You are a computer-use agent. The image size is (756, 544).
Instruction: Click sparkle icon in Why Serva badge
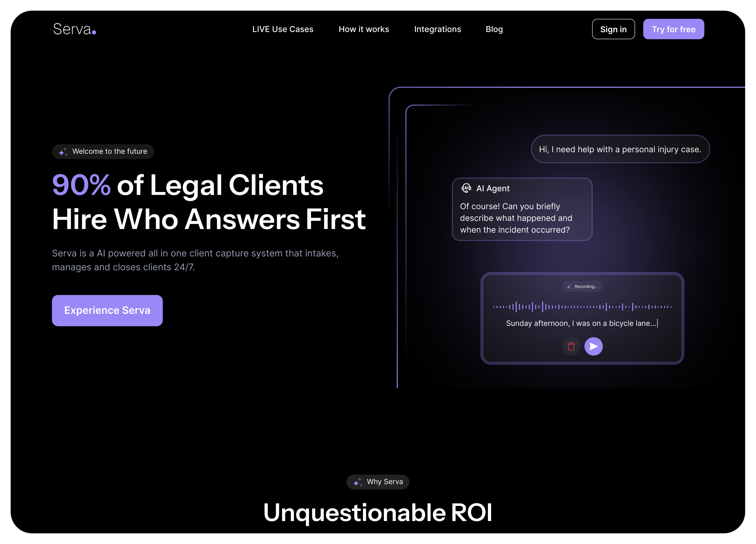(358, 482)
